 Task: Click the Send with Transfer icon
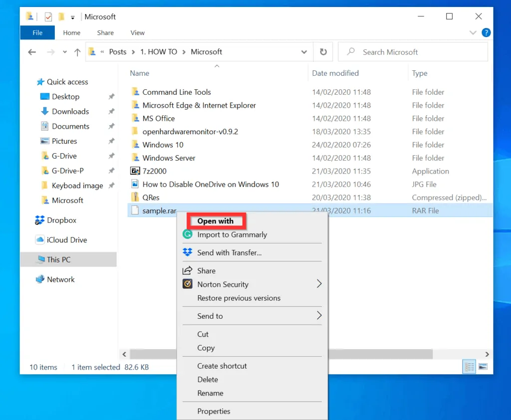tap(187, 252)
